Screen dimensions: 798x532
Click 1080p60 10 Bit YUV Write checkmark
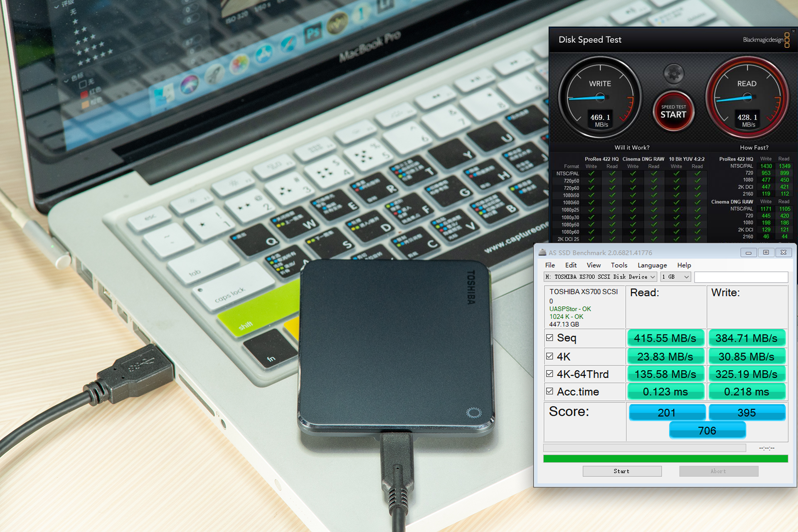[x=677, y=232]
